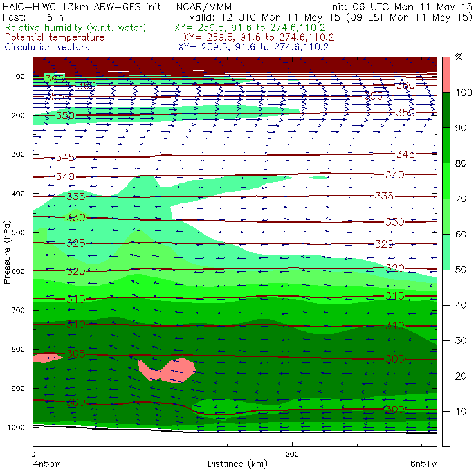Image resolution: width=476 pixels, height=476 pixels.
Task: Select the "80" colorbar label
Action: (461, 163)
